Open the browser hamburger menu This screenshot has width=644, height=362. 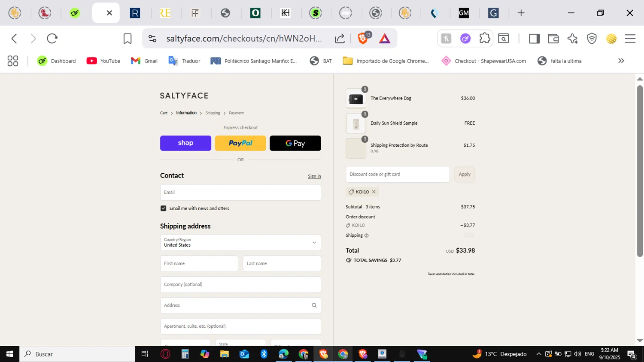click(x=630, y=39)
